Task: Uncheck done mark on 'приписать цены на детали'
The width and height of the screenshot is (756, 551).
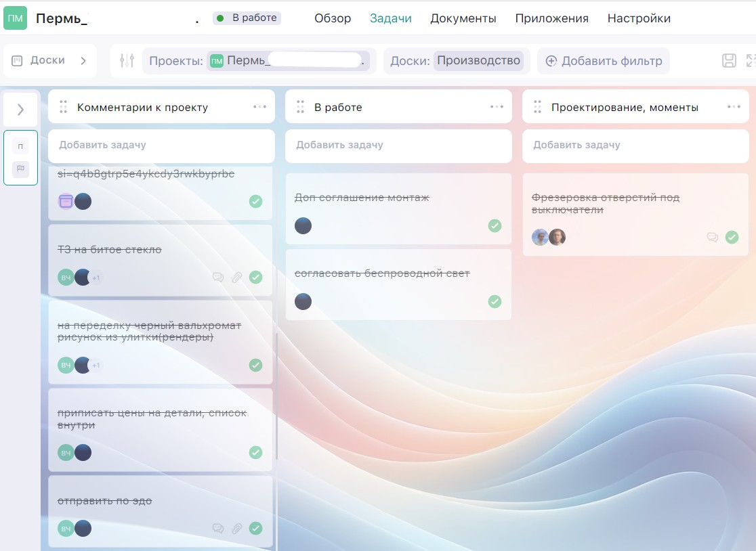Action: (x=255, y=452)
